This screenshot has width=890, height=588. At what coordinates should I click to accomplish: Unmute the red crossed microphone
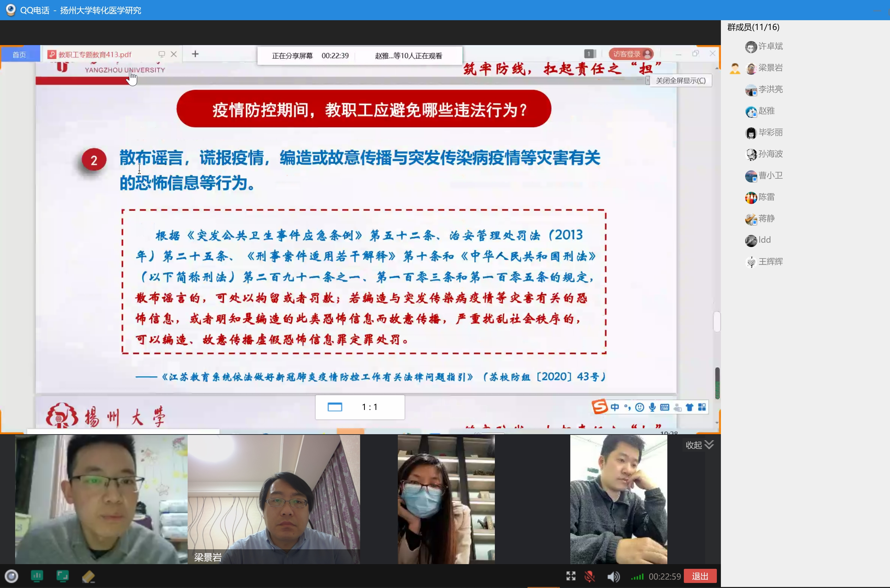coord(590,576)
